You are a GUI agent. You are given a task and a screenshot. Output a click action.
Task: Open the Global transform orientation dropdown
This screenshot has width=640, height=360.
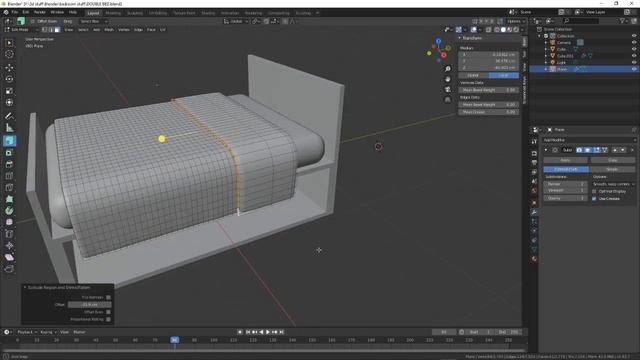point(236,21)
